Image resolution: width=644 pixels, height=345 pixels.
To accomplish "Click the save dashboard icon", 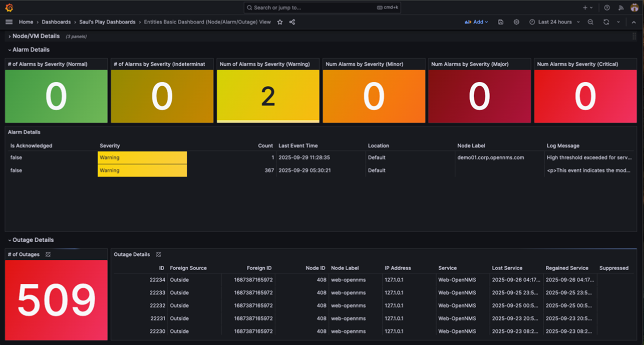I will tap(500, 22).
